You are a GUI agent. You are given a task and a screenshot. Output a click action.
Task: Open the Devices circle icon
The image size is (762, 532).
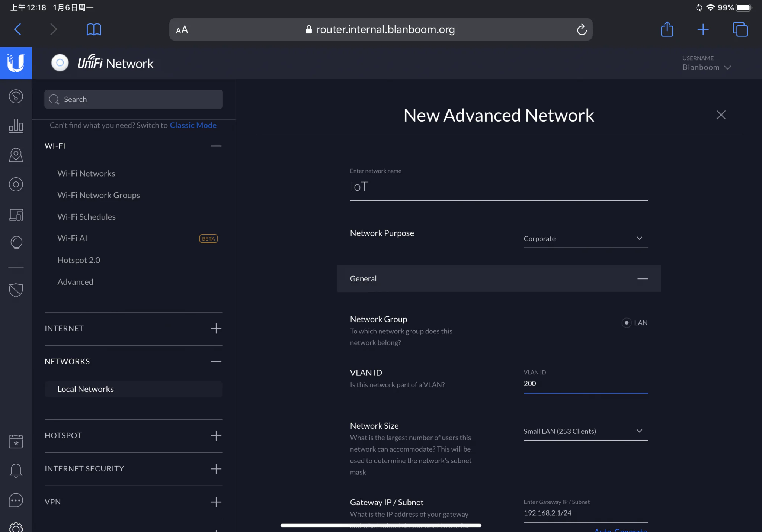click(x=16, y=184)
